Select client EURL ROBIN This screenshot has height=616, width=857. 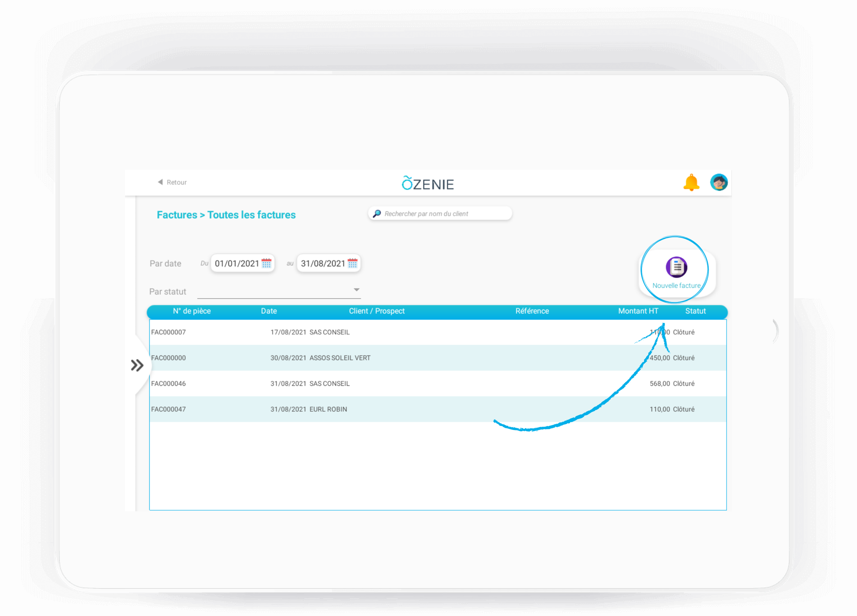click(x=328, y=409)
